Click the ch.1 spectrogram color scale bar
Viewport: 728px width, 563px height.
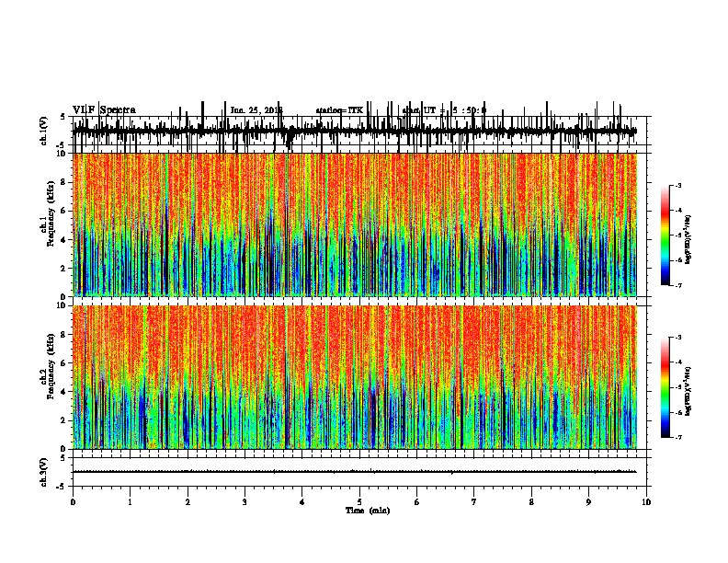(x=665, y=236)
